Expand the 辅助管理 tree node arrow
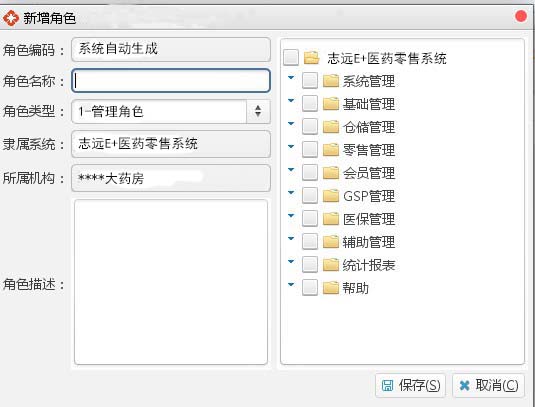 click(291, 238)
